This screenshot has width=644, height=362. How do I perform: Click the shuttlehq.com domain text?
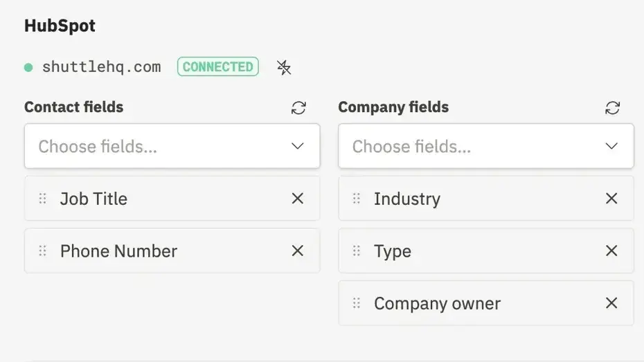[x=101, y=67]
